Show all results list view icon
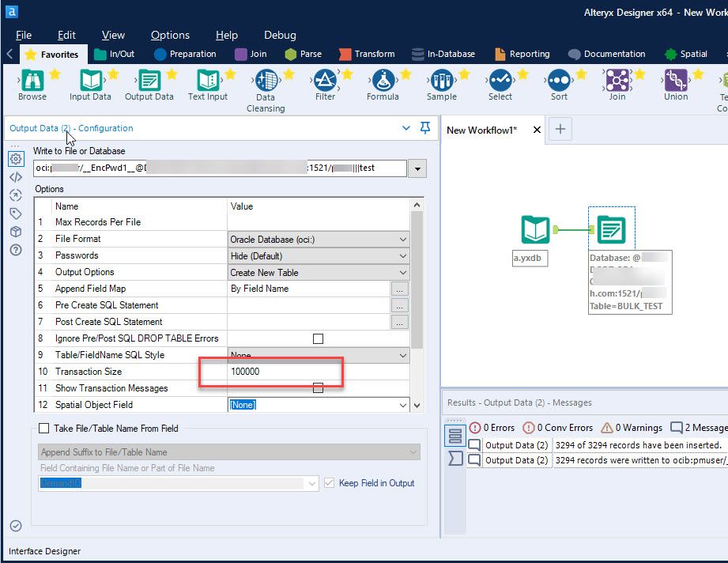Viewport: 728px width, 563px height. click(455, 436)
